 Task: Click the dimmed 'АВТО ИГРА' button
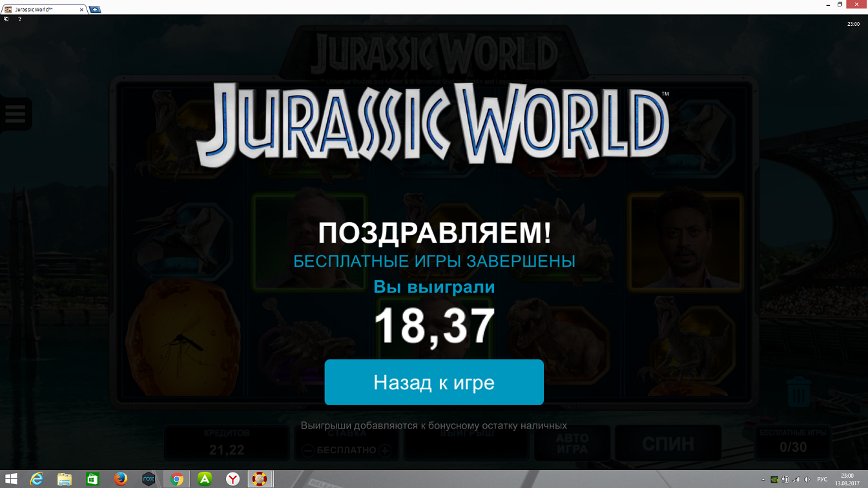tap(572, 444)
